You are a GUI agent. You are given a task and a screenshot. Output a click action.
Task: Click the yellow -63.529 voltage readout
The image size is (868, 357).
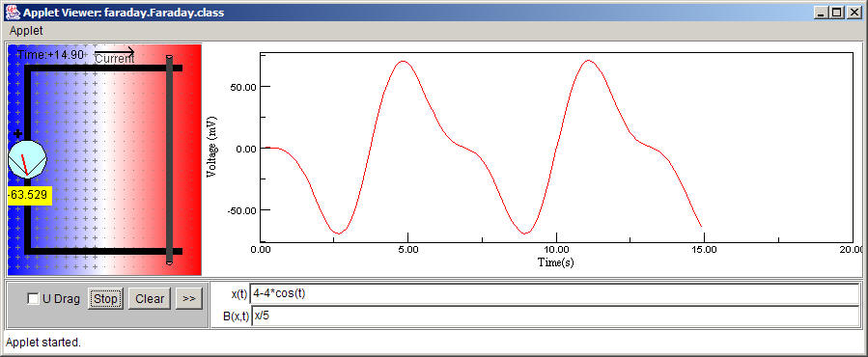click(29, 195)
